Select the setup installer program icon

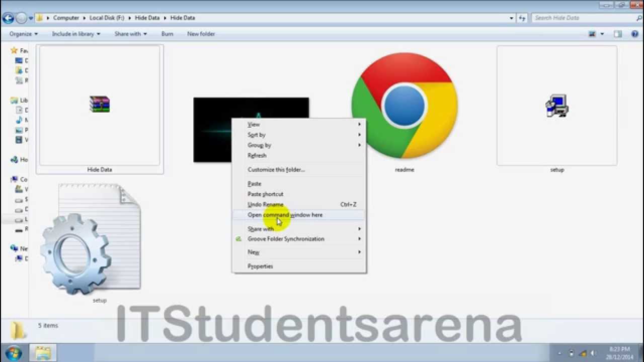point(556,106)
